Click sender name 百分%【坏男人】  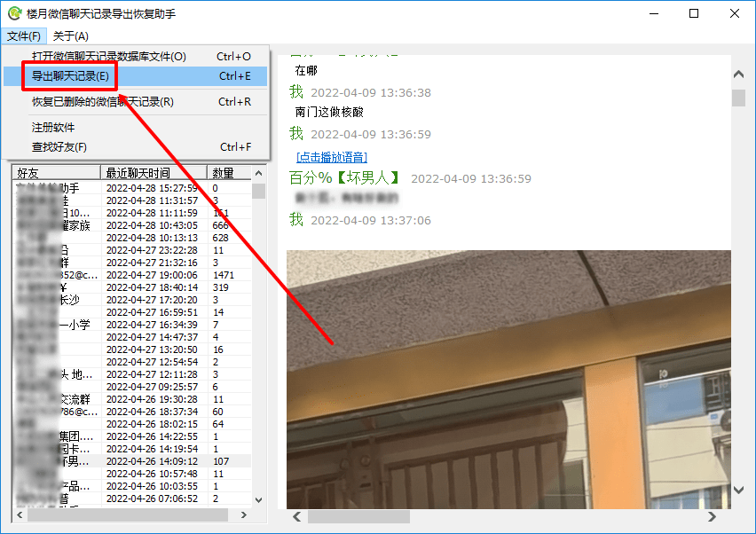pos(344,177)
